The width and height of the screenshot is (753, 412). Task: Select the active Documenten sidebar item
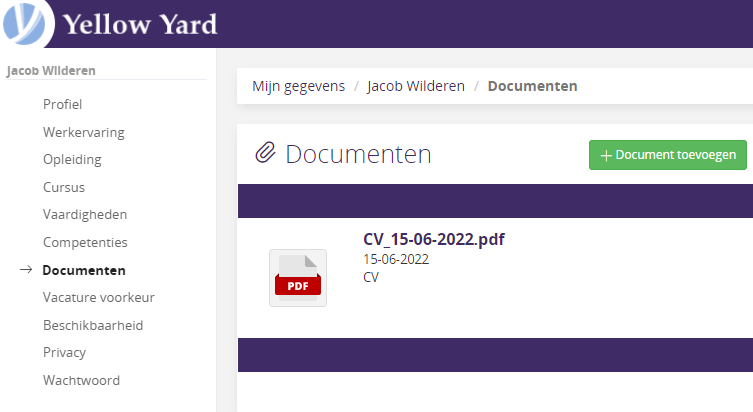(x=84, y=270)
